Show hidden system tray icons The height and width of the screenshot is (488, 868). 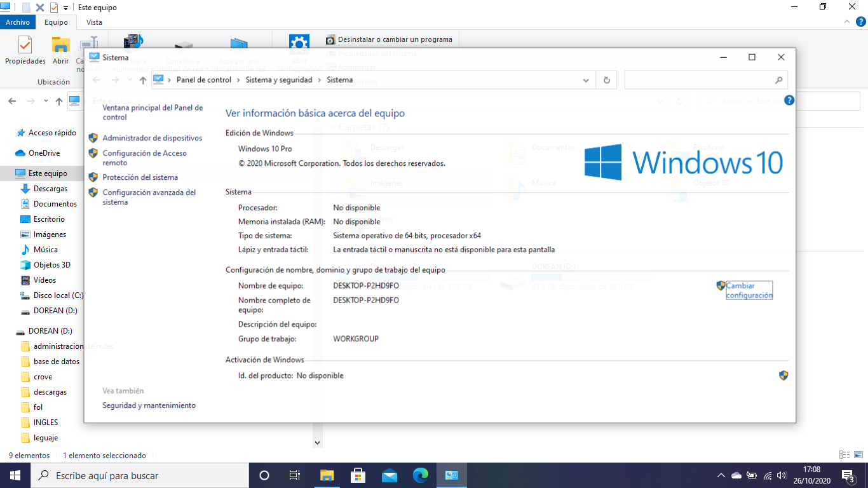pos(721,475)
